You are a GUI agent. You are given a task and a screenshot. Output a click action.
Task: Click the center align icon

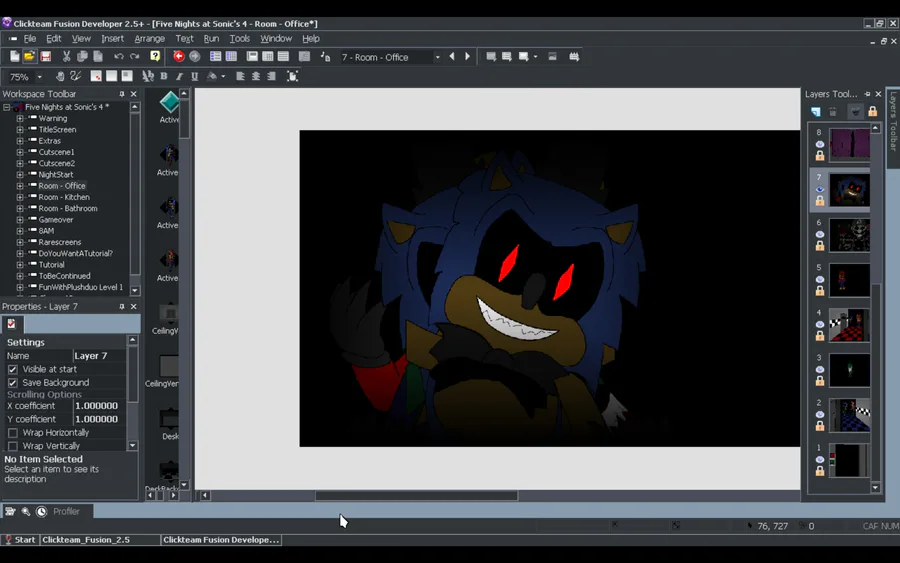pyautogui.click(x=255, y=76)
